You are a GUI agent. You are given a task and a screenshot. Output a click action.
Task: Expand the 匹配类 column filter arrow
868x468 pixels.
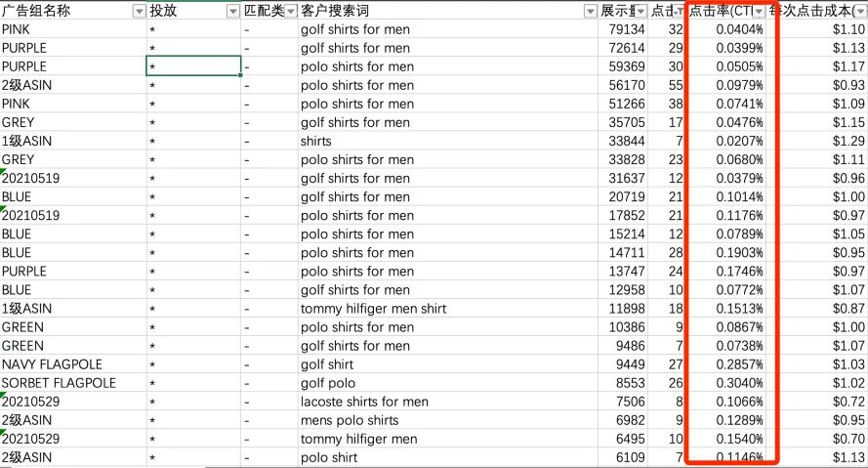[291, 11]
